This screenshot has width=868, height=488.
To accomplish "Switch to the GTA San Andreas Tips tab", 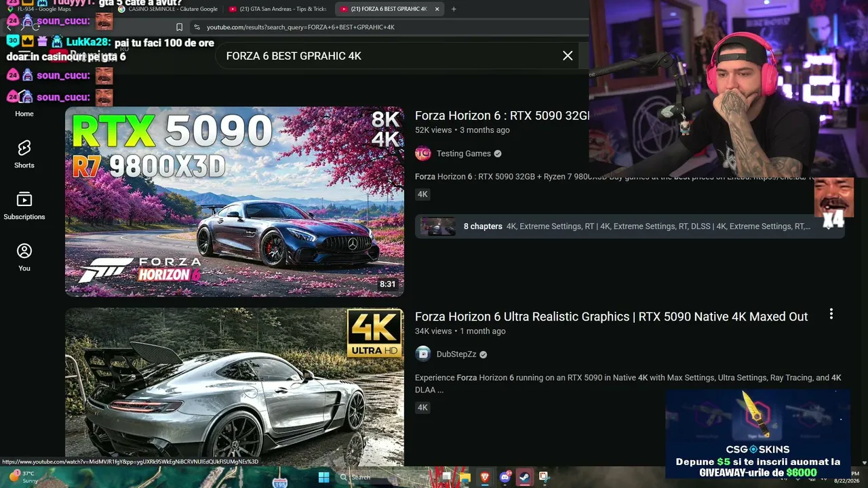I will click(278, 9).
